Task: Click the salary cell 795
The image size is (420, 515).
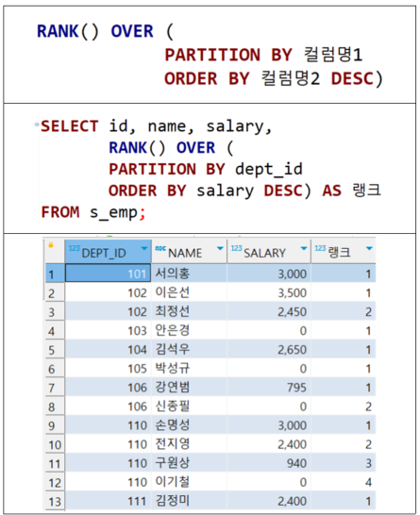Action: [x=269, y=387]
